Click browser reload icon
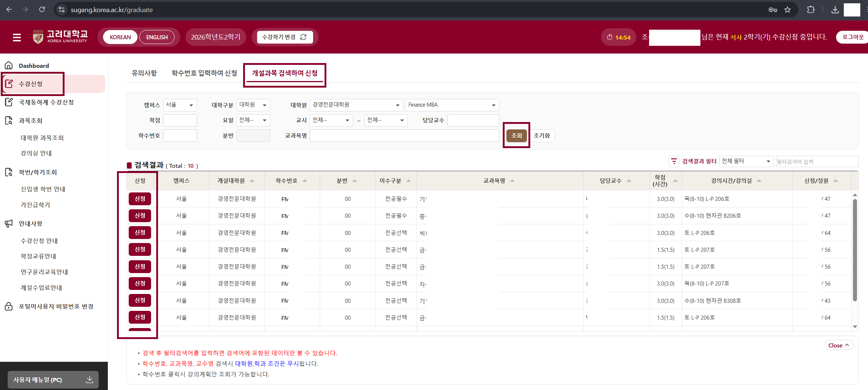 click(42, 10)
